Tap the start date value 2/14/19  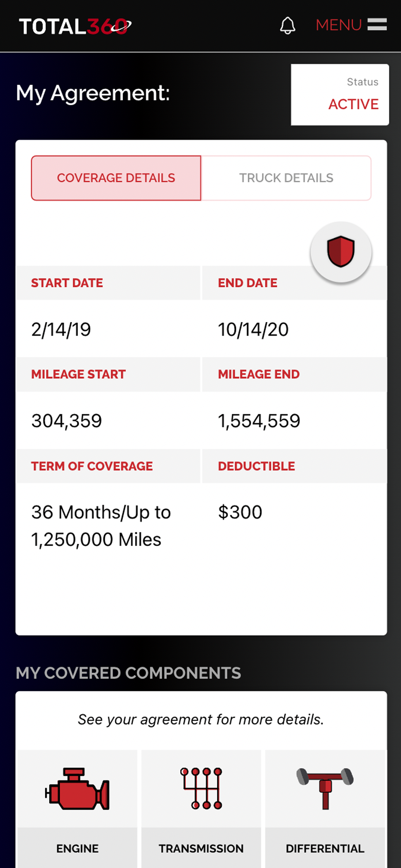(x=61, y=329)
